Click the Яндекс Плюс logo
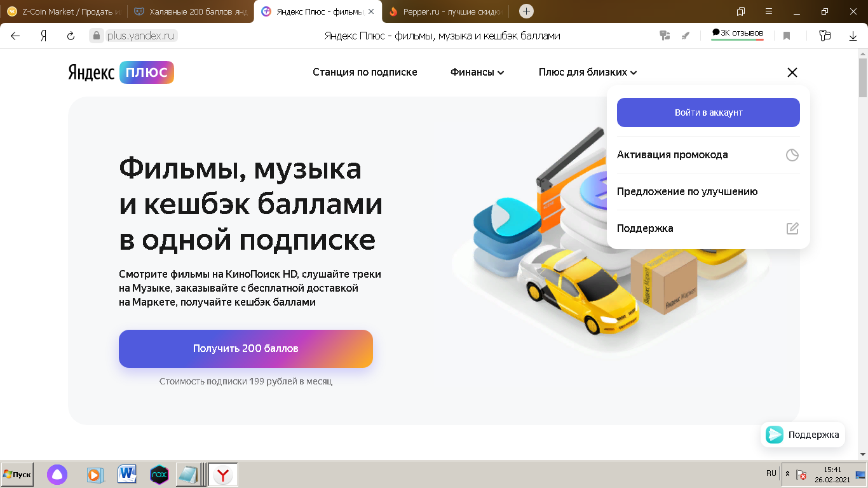The height and width of the screenshot is (488, 868). coord(121,72)
